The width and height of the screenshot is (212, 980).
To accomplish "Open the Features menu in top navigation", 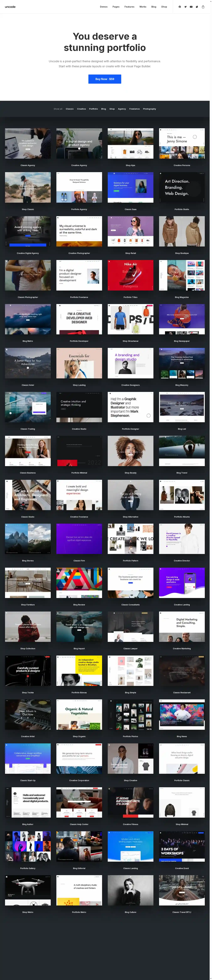I will click(x=129, y=7).
